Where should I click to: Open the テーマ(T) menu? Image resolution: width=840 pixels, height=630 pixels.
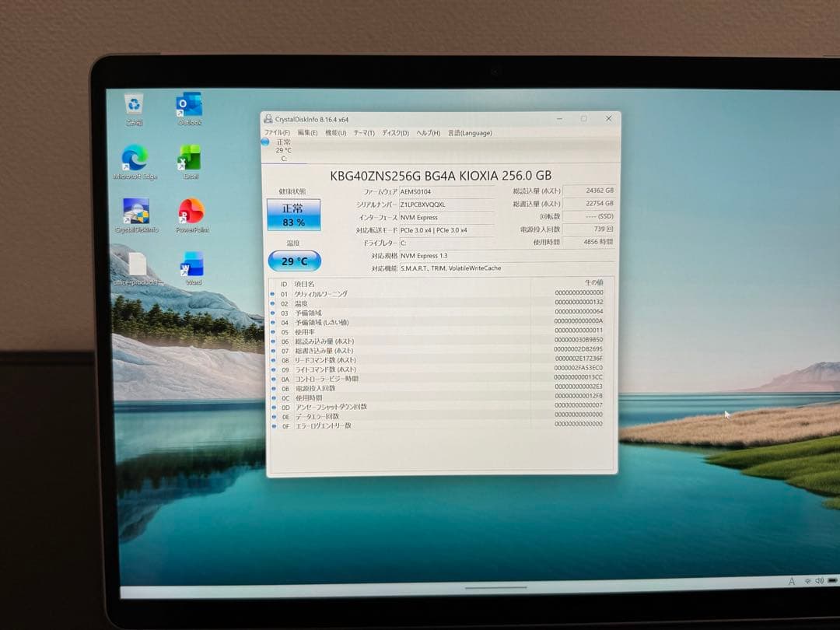pyautogui.click(x=364, y=133)
